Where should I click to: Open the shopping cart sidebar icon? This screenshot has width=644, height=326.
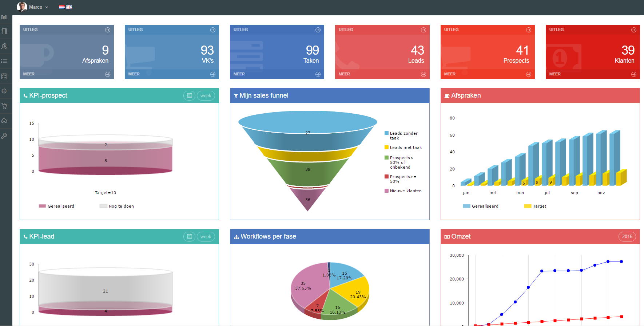click(4, 106)
